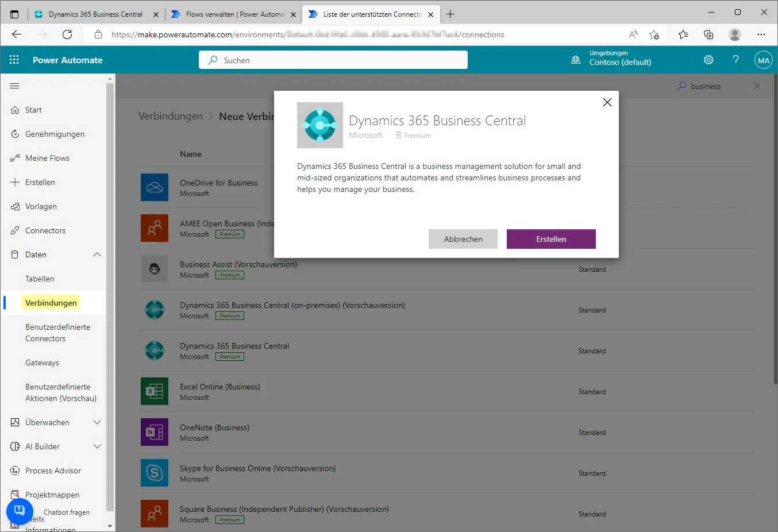Click the Name column header
This screenshot has width=778, height=532.
(x=191, y=154)
